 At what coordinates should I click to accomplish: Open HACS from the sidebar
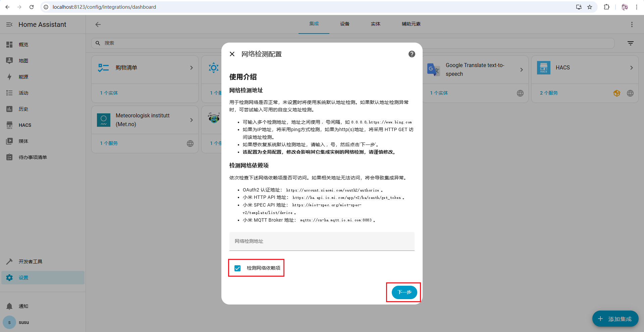tap(25, 125)
